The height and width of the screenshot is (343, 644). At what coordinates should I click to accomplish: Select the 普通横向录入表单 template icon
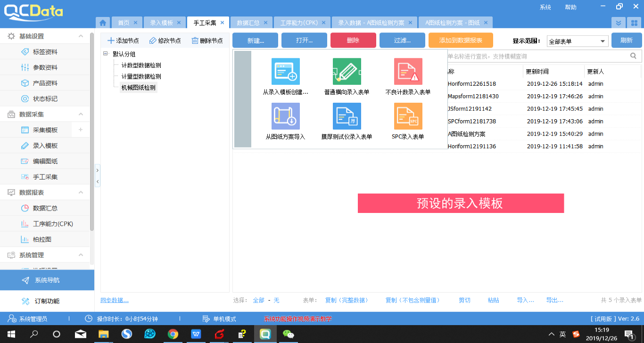347,71
